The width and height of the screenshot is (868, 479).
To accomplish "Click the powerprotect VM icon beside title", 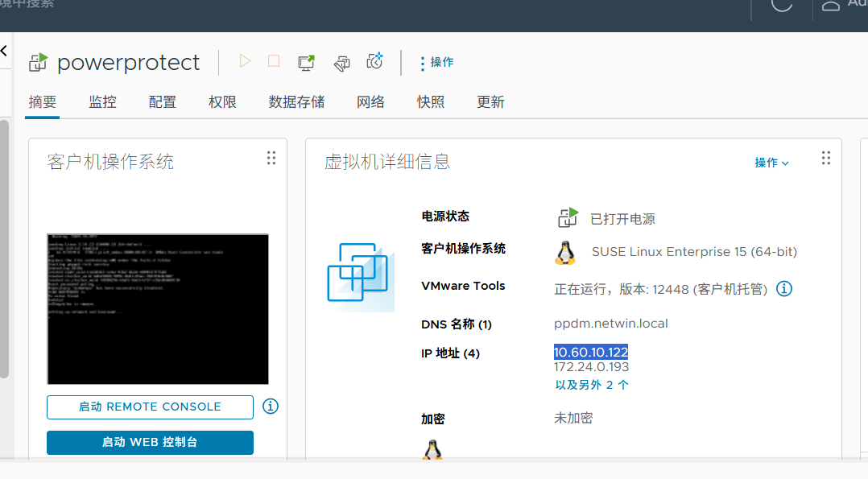I will 38,63.
